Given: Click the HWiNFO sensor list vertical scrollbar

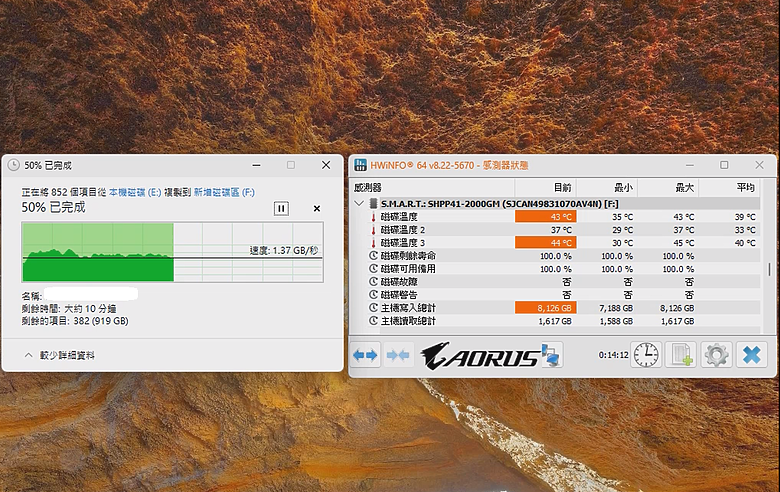Looking at the screenshot, I should click(x=769, y=269).
